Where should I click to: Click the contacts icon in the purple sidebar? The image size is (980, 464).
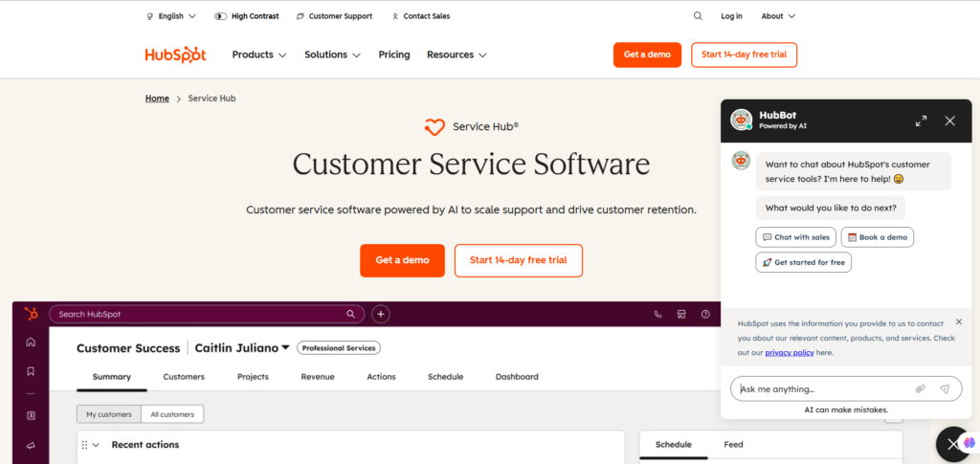[x=31, y=415]
